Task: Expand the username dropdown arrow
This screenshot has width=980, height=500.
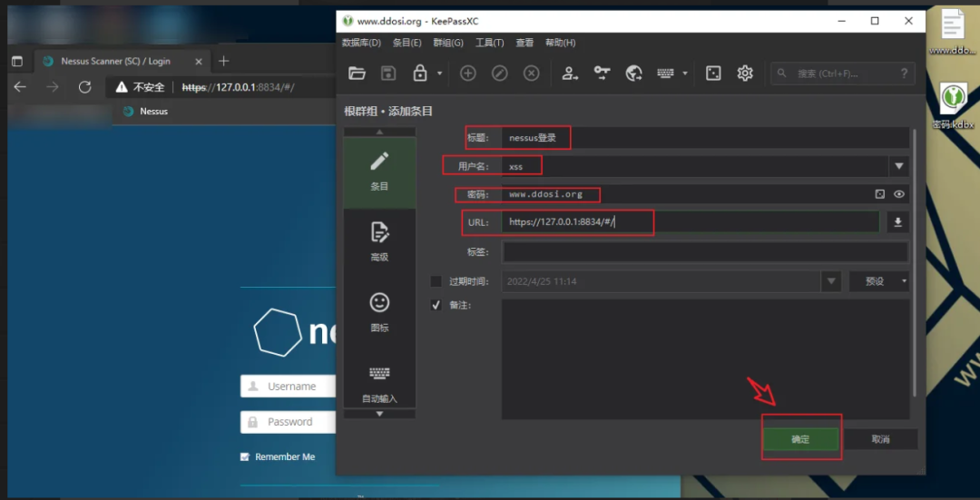Action: point(898,166)
